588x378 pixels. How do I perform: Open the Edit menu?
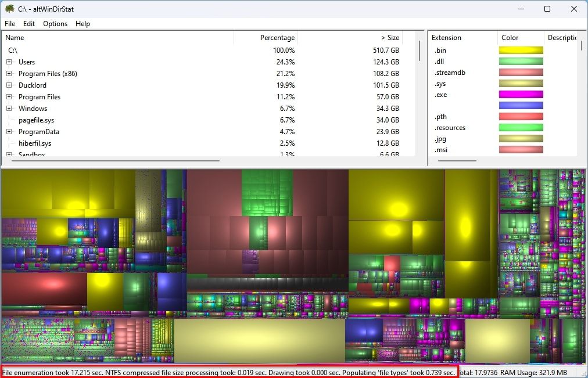pyautogui.click(x=28, y=24)
